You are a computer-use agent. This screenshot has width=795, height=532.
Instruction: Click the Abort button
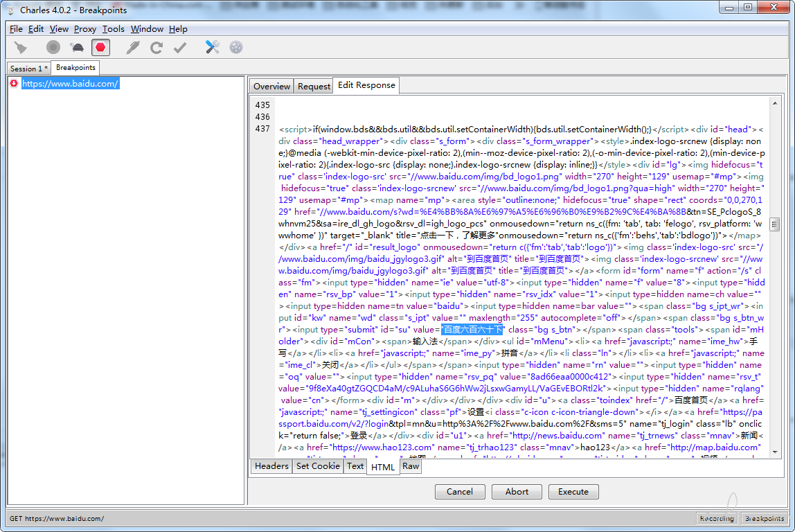[517, 491]
